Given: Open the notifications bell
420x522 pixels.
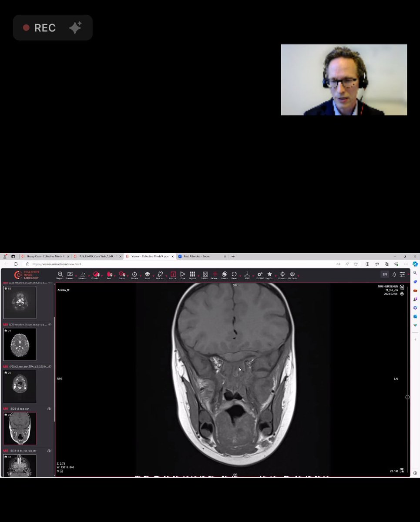Looking at the screenshot, I should [394, 274].
